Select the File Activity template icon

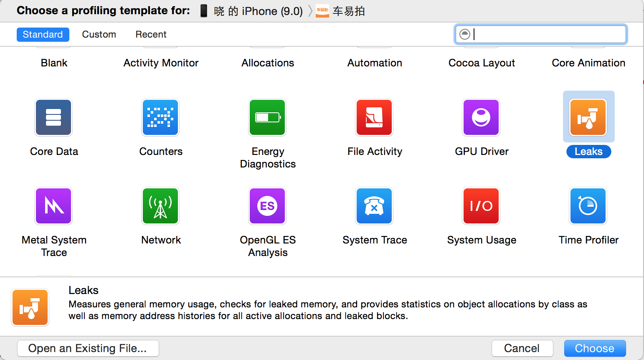(374, 117)
